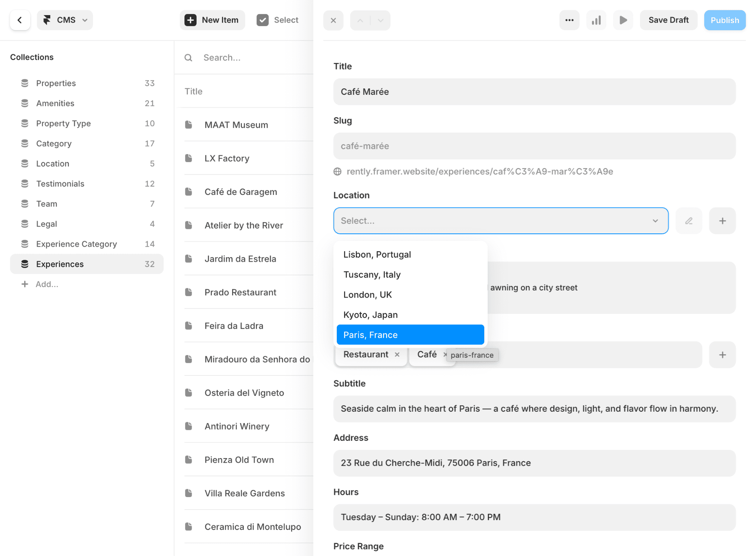Close the item editor panel
This screenshot has height=556, width=756.
[333, 20]
